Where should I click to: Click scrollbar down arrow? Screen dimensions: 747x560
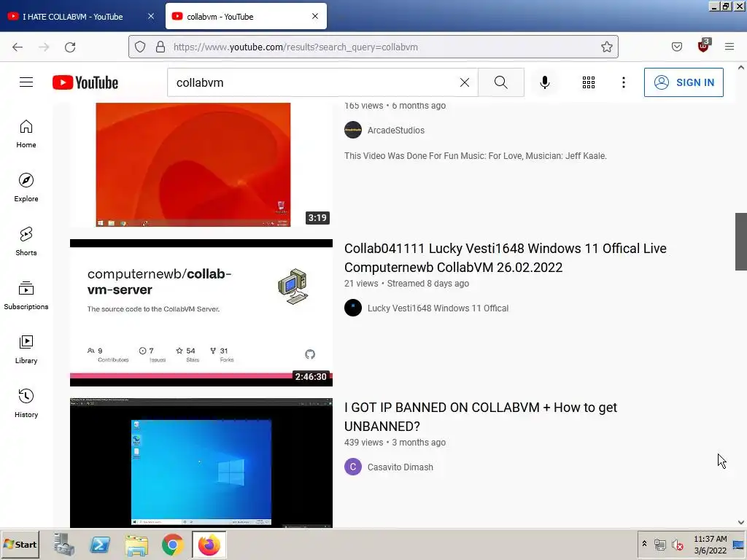click(741, 522)
